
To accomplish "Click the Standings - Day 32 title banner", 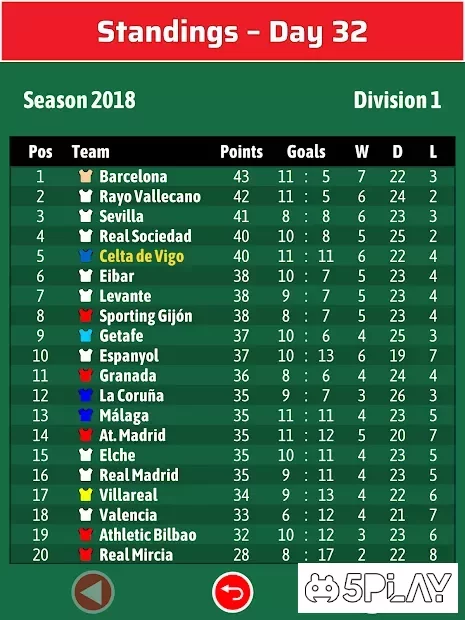I will pyautogui.click(x=232, y=32).
